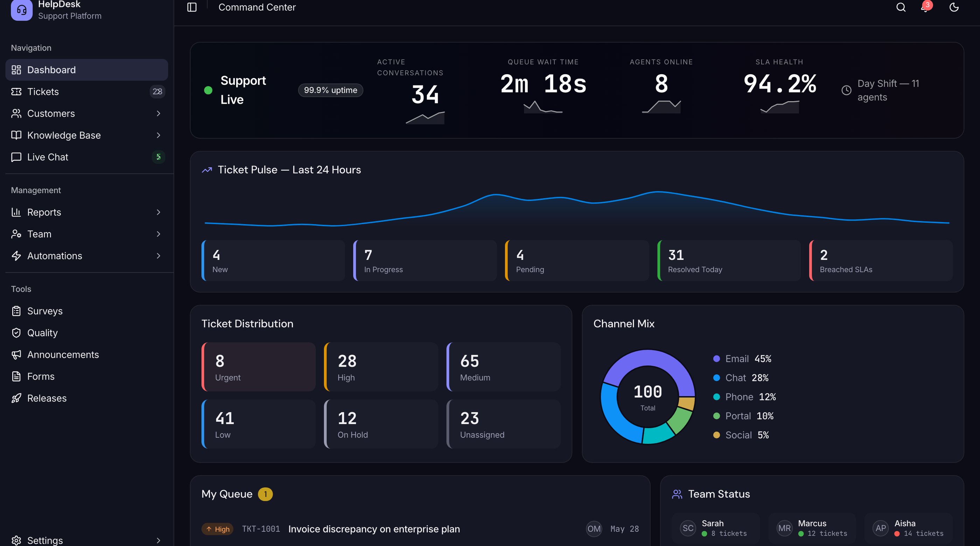980x546 pixels.
Task: Click the Quality shield icon
Action: click(16, 333)
